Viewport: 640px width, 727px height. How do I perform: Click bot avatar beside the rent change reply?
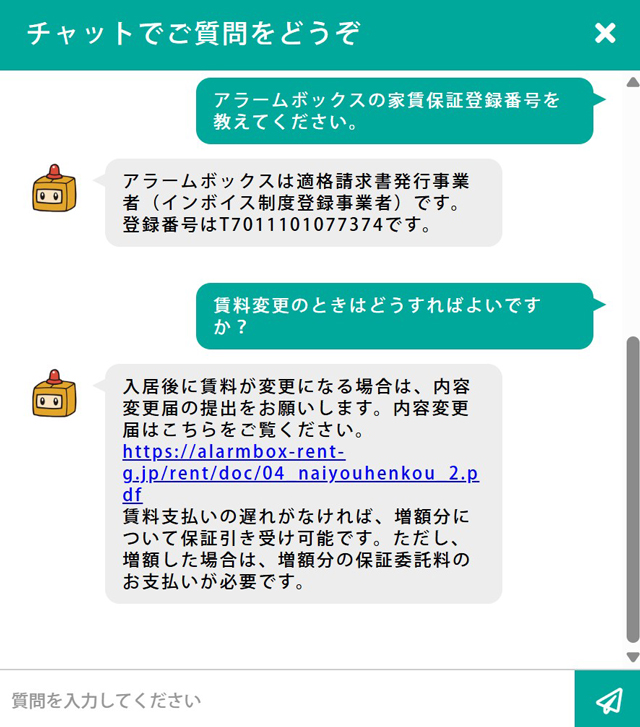54,393
